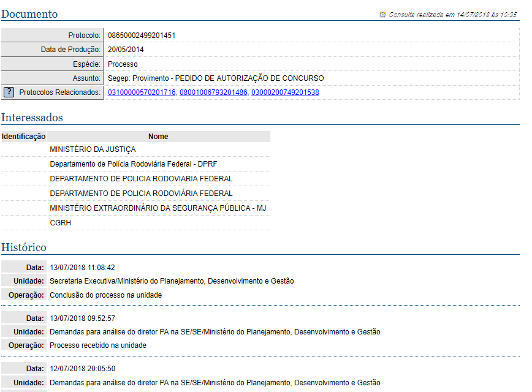Image resolution: width=532 pixels, height=392 pixels.
Task: Click the Documento section heading
Action: pos(29,14)
